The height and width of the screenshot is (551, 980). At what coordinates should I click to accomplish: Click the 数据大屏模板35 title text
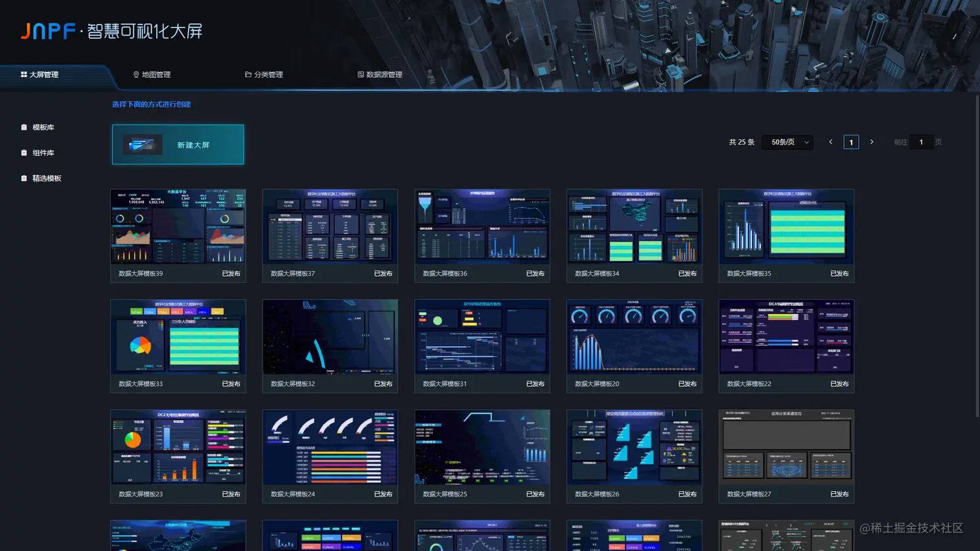point(749,274)
